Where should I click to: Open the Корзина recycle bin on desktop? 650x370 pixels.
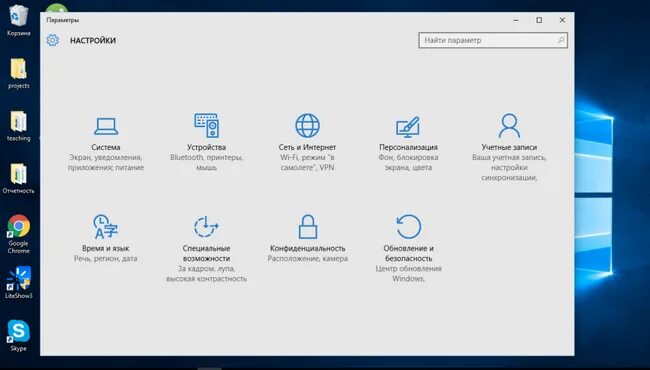[18, 21]
